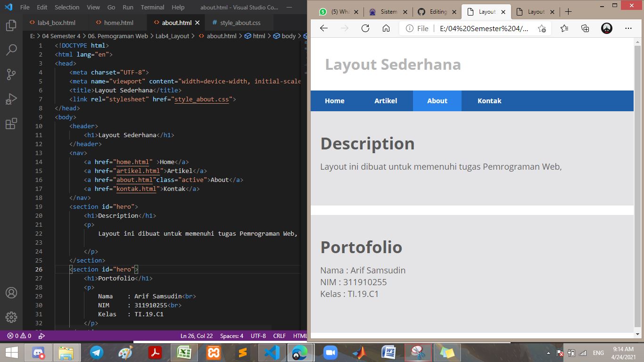Open the Run and Debug view
This screenshot has width=644, height=362.
[11, 99]
